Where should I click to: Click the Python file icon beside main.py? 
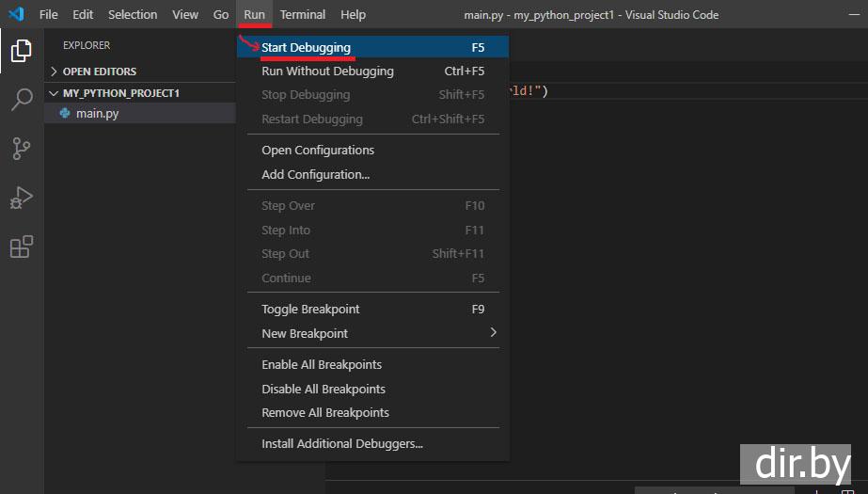(65, 113)
